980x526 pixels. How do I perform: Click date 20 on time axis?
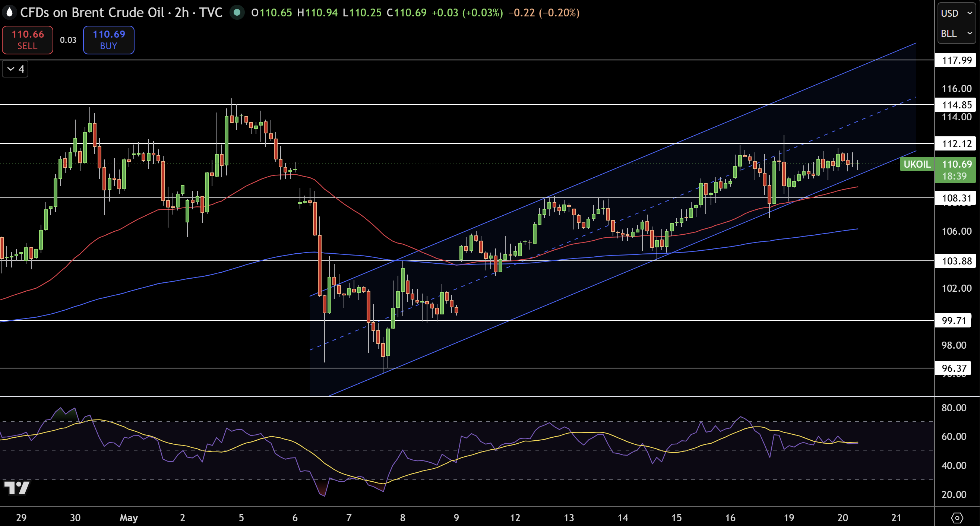tap(843, 517)
